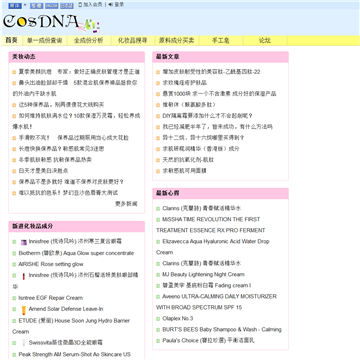Open red Innisfree serum product thumbnail
The image size is (360, 360).
click(x=24, y=276)
